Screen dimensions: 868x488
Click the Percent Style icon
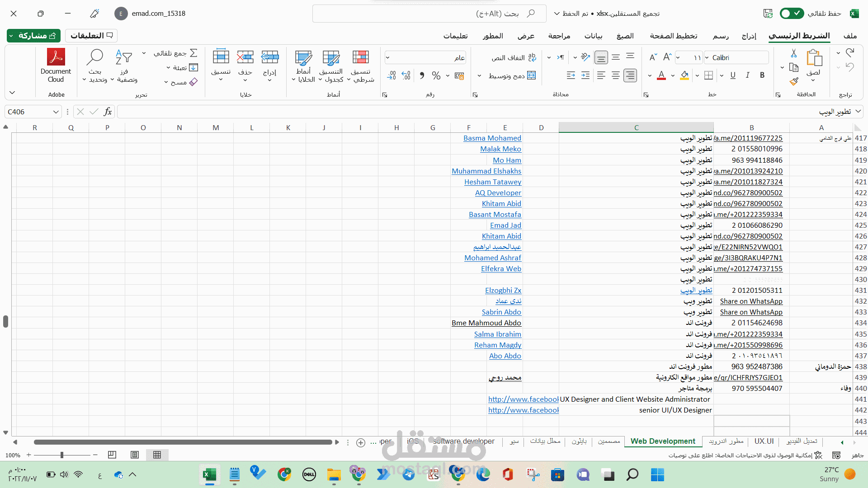(436, 75)
